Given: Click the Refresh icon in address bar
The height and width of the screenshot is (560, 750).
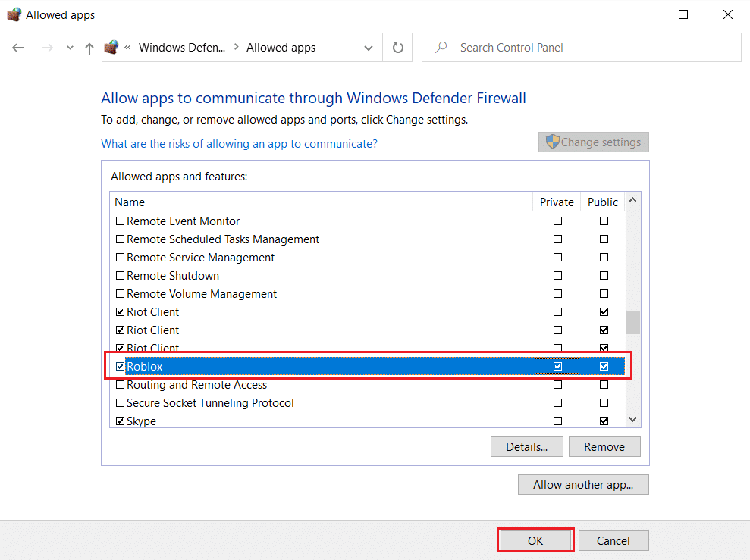Looking at the screenshot, I should coord(397,47).
